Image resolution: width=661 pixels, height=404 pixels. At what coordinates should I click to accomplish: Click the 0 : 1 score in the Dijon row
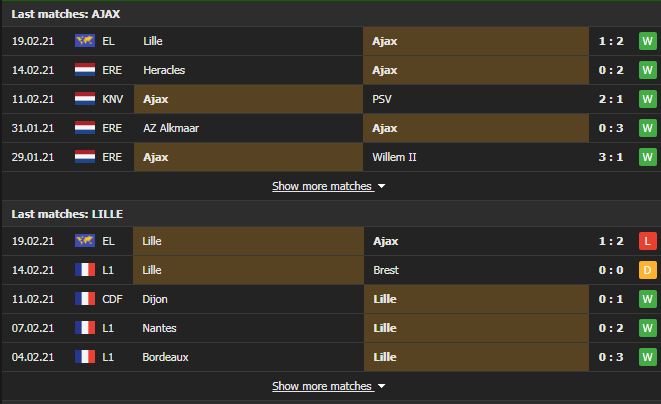611,299
